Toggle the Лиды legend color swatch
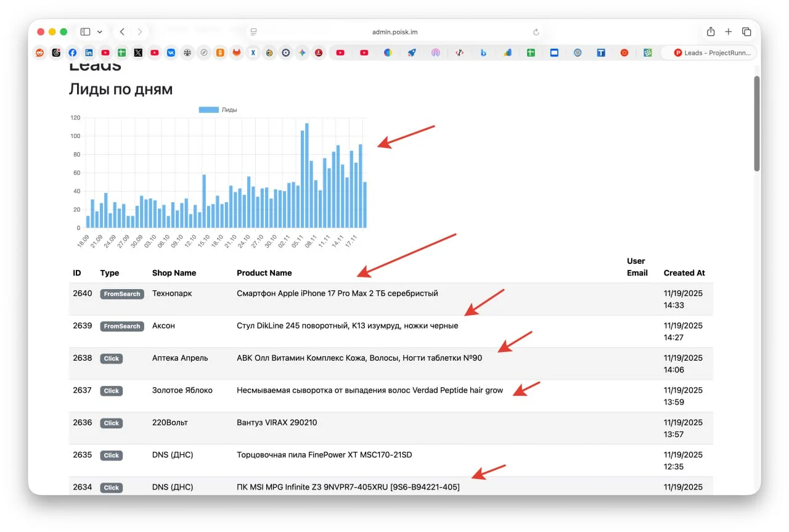 click(208, 110)
